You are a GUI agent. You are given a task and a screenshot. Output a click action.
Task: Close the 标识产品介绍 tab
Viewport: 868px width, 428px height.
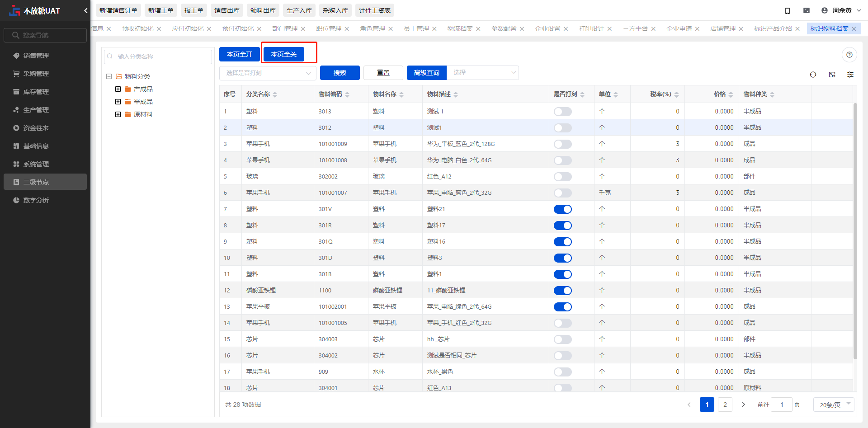pyautogui.click(x=797, y=29)
